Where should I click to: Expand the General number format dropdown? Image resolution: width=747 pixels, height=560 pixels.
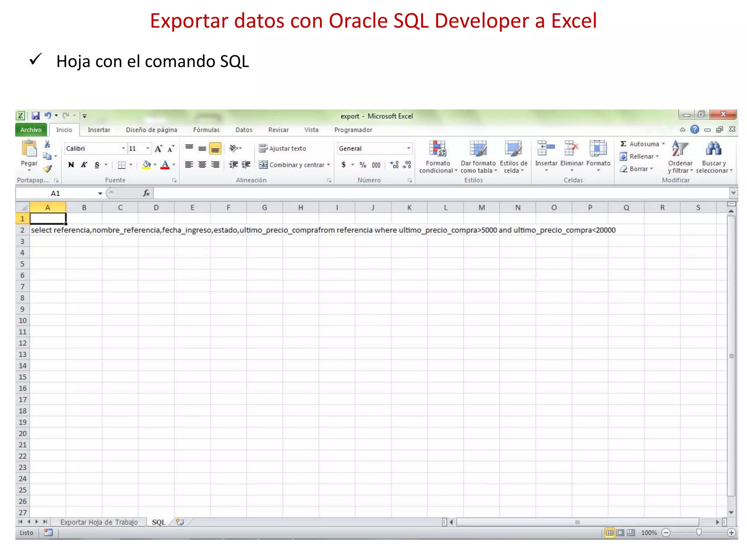click(409, 148)
